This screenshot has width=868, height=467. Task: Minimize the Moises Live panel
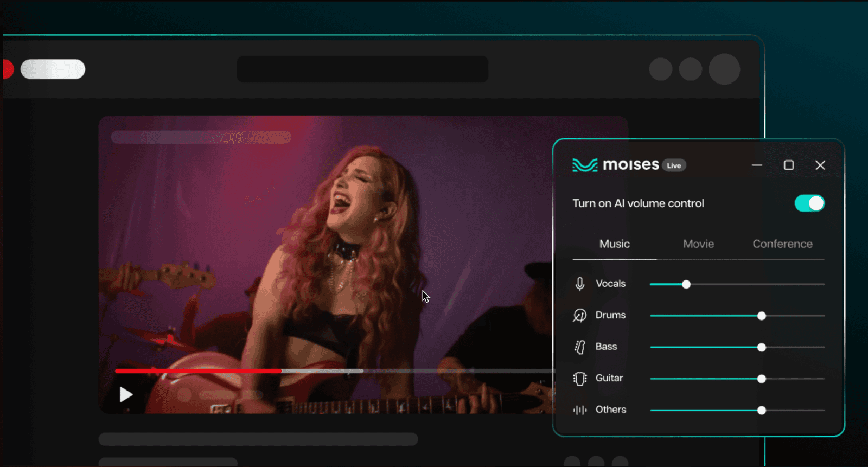[x=757, y=165]
